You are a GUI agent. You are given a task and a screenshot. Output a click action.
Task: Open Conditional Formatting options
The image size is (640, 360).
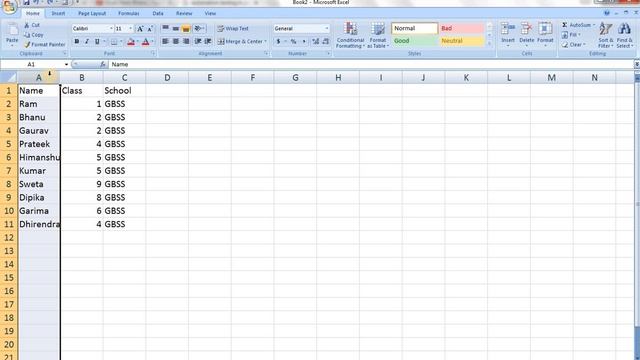[x=350, y=35]
